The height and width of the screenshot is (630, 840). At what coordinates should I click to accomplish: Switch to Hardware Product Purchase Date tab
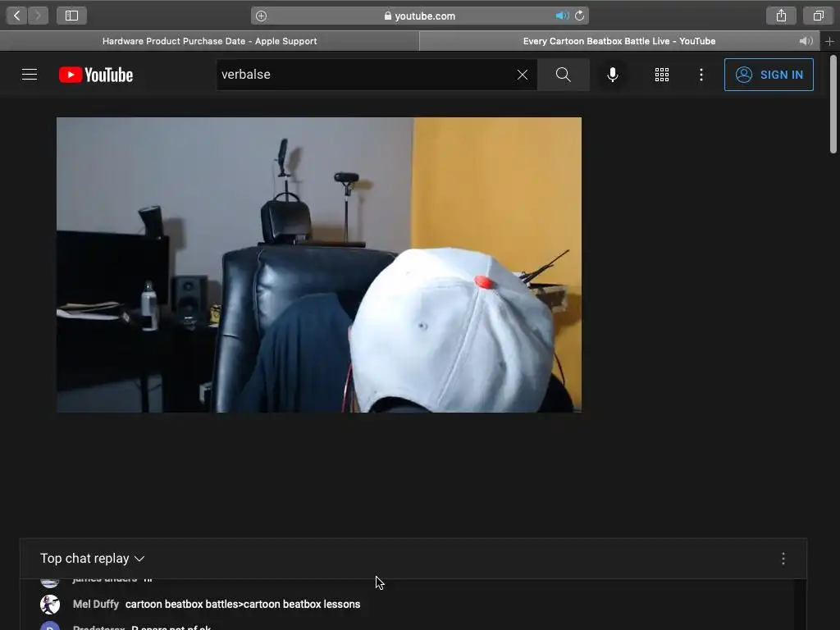[209, 41]
